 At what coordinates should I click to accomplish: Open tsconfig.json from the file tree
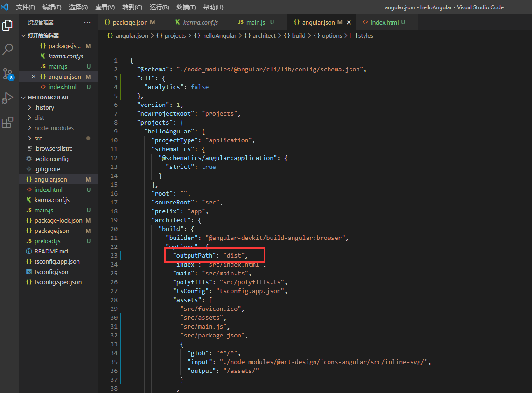click(58, 272)
